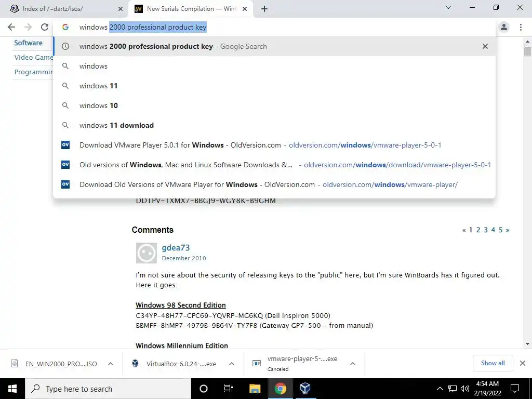Screen dimensions: 532x399
Task: Switch to the 'Index of /~dartz/isos/' tab
Action: (x=64, y=9)
